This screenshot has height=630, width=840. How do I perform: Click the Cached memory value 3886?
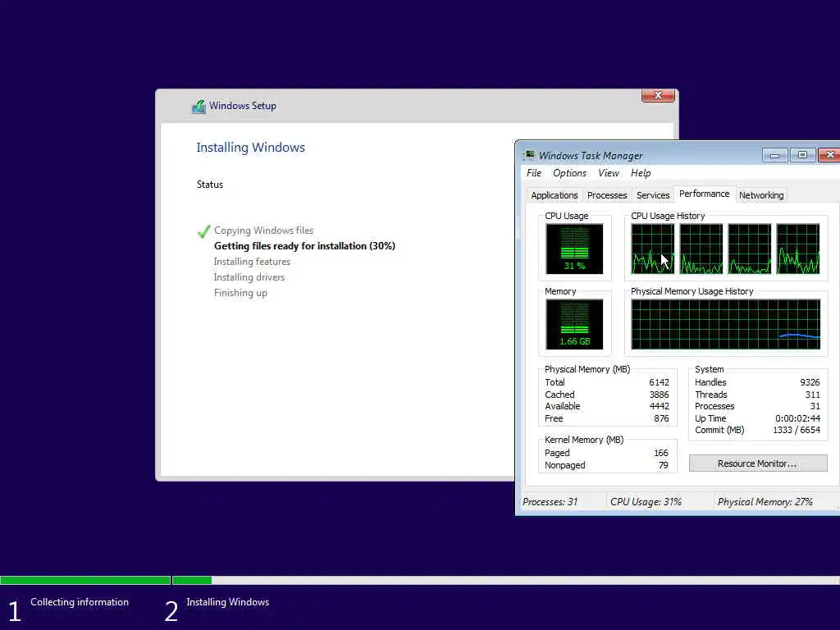pyautogui.click(x=659, y=395)
